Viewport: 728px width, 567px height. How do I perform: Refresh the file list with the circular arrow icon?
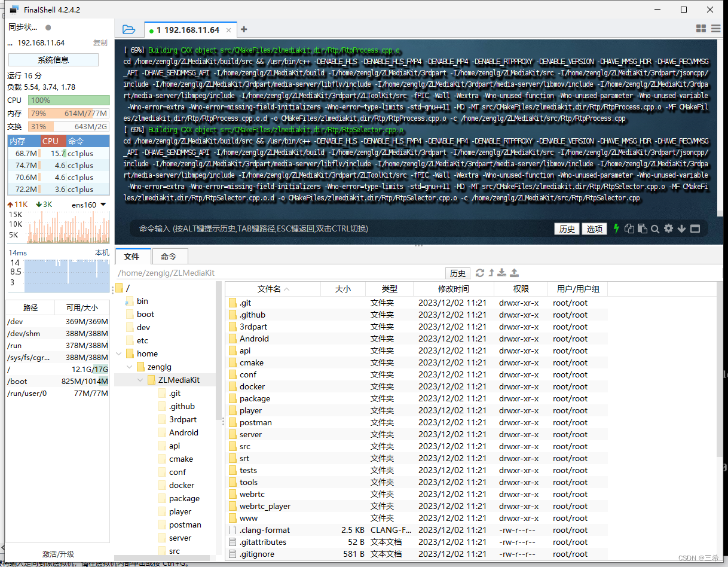click(x=480, y=273)
